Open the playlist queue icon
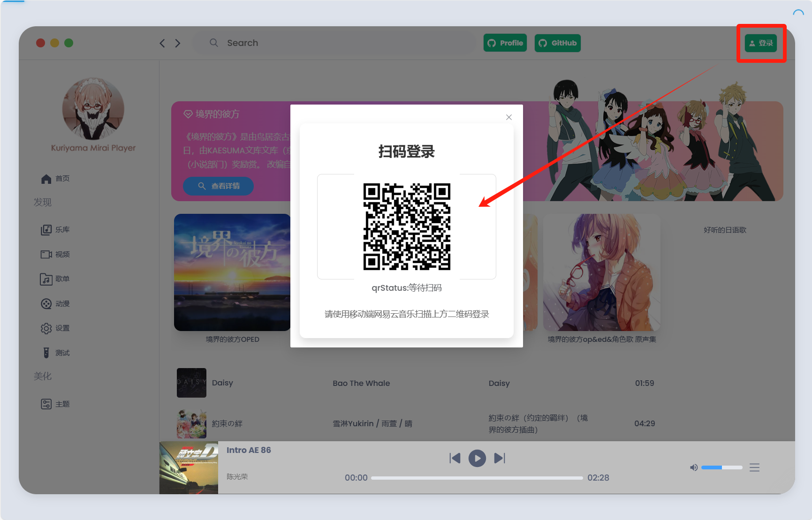 [754, 467]
